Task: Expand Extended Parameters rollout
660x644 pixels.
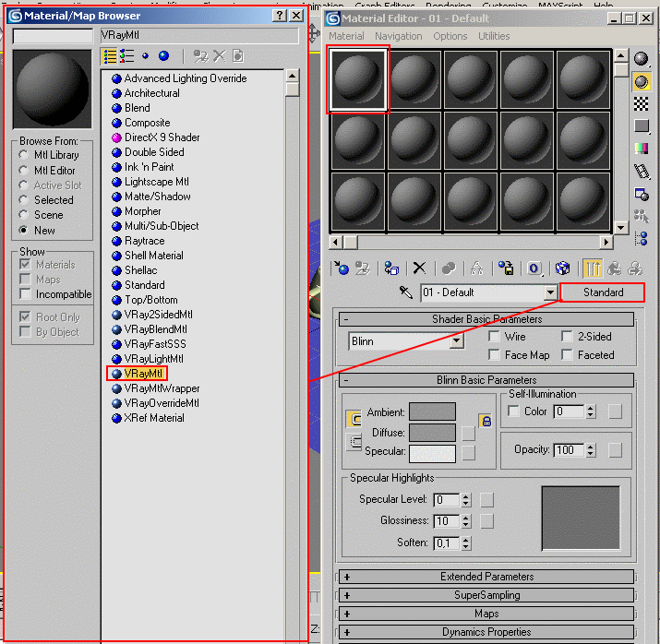Action: [x=486, y=577]
